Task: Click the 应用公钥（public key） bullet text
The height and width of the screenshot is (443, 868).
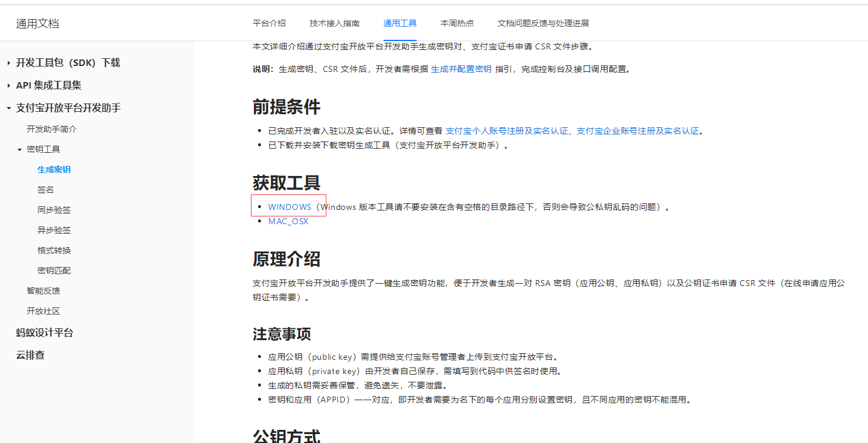Action: [414, 357]
